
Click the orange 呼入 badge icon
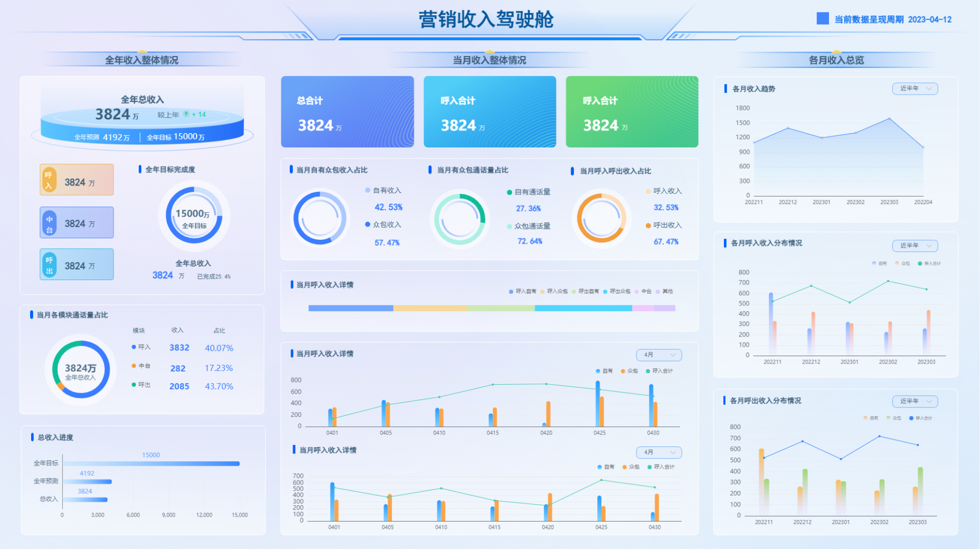tap(49, 180)
